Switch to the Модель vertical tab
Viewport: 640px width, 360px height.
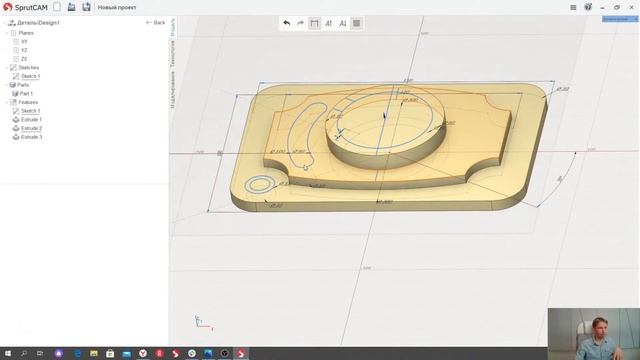(x=173, y=27)
